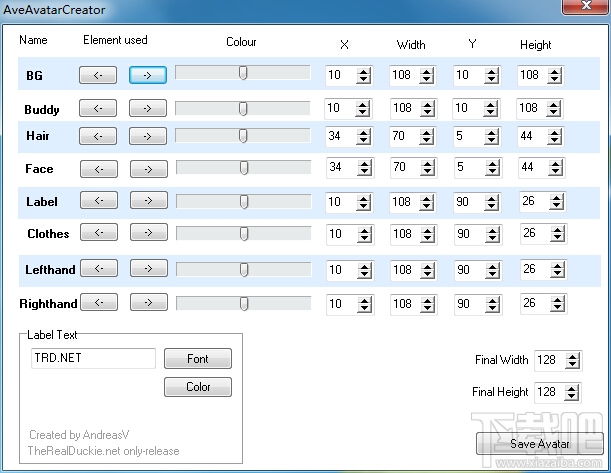Go to next Hair element arrow
Image resolution: width=611 pixels, height=473 pixels.
[148, 136]
